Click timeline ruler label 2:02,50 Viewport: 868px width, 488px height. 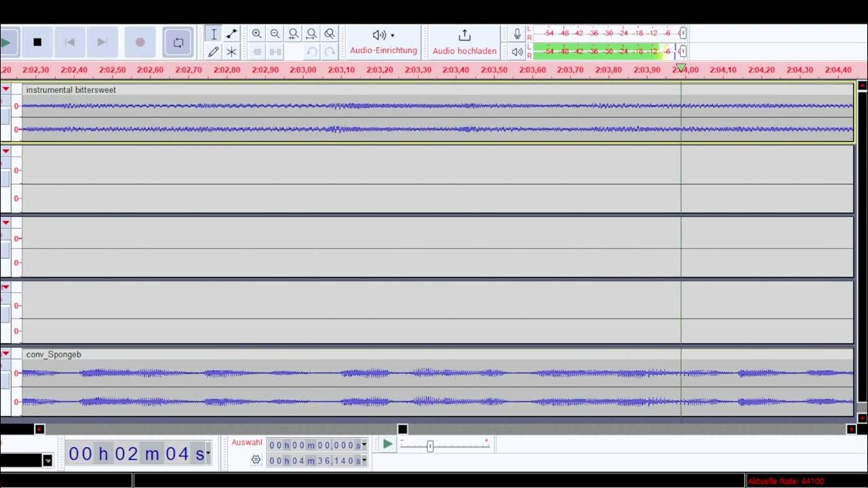click(x=112, y=70)
